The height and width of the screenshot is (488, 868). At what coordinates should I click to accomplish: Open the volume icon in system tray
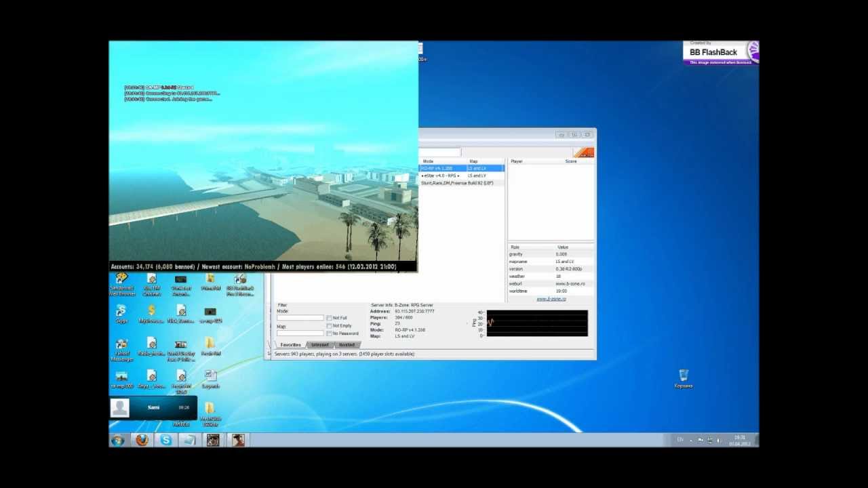(x=719, y=440)
